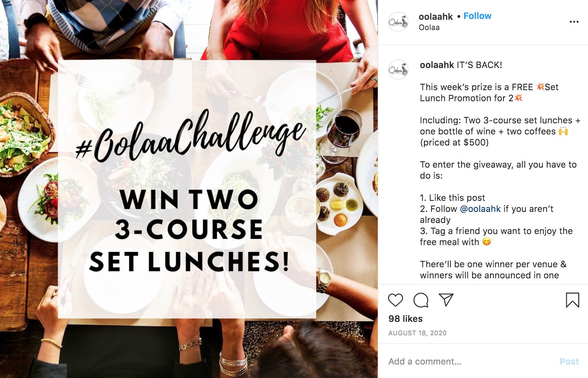This screenshot has height=378, width=588.
Task: Click the Oolaa profile avatar in the header
Action: pyautogui.click(x=398, y=22)
